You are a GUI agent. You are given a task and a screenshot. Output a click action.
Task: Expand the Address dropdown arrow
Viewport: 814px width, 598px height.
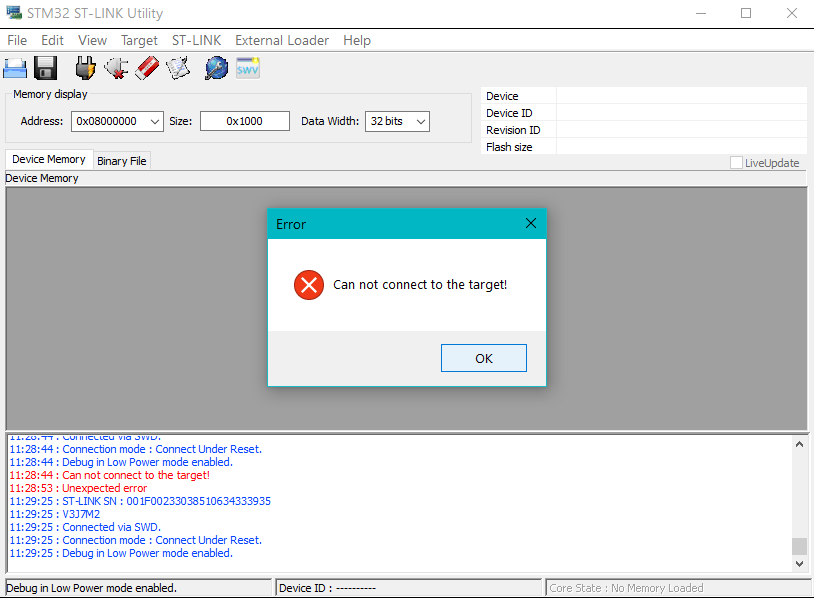pyautogui.click(x=155, y=121)
